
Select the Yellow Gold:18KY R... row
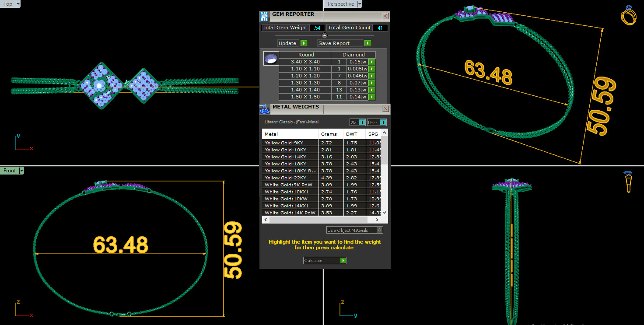pos(322,171)
